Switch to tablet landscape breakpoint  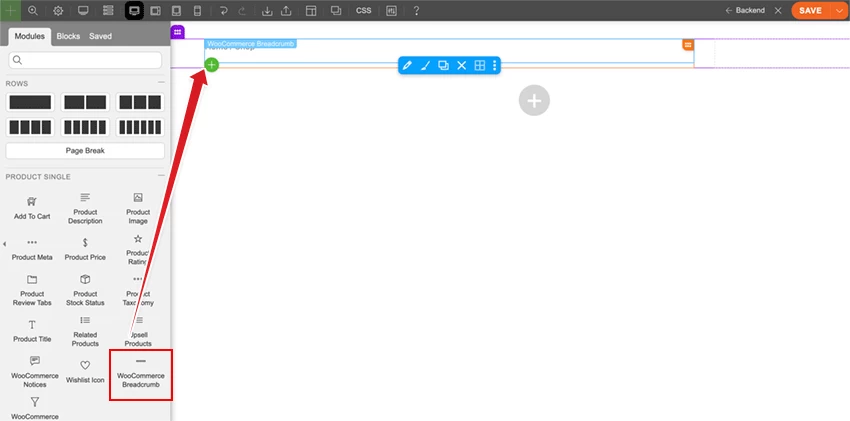click(x=155, y=10)
